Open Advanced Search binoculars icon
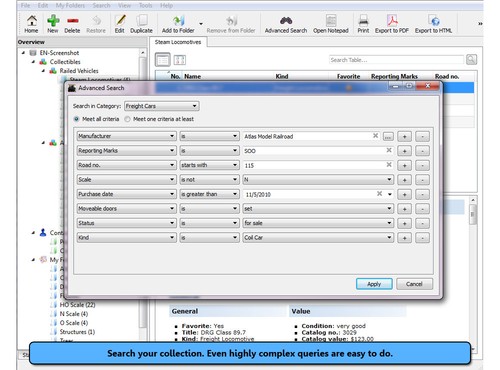 [x=286, y=21]
